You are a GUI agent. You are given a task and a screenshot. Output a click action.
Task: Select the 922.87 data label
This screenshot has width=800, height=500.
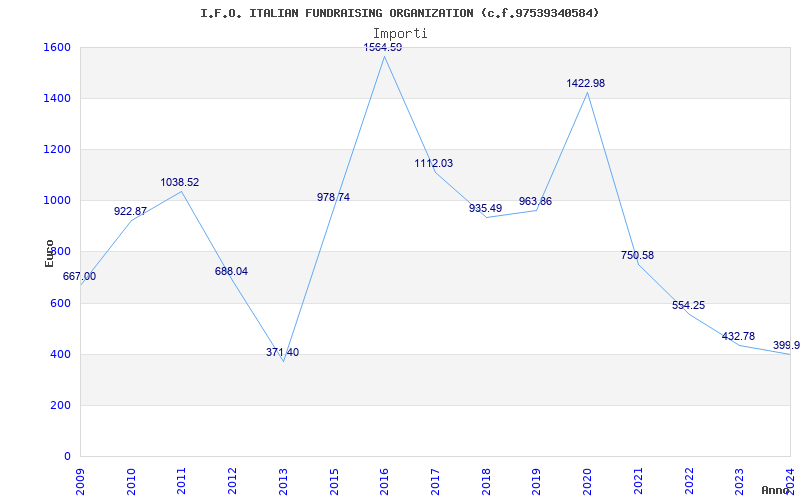pyautogui.click(x=130, y=211)
